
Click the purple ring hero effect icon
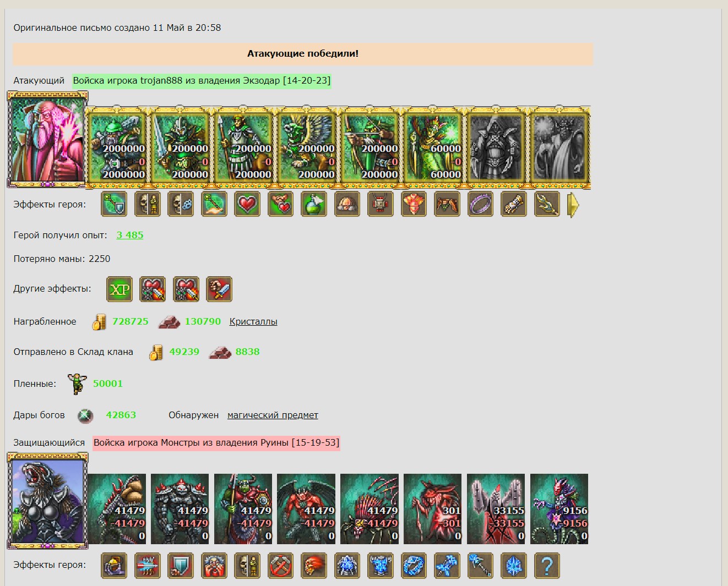(x=480, y=204)
